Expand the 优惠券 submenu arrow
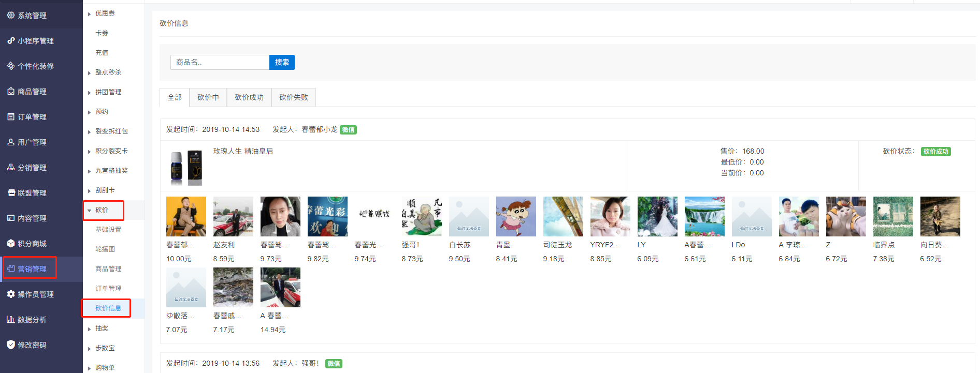Viewport: 980px width, 373px height. [x=89, y=14]
